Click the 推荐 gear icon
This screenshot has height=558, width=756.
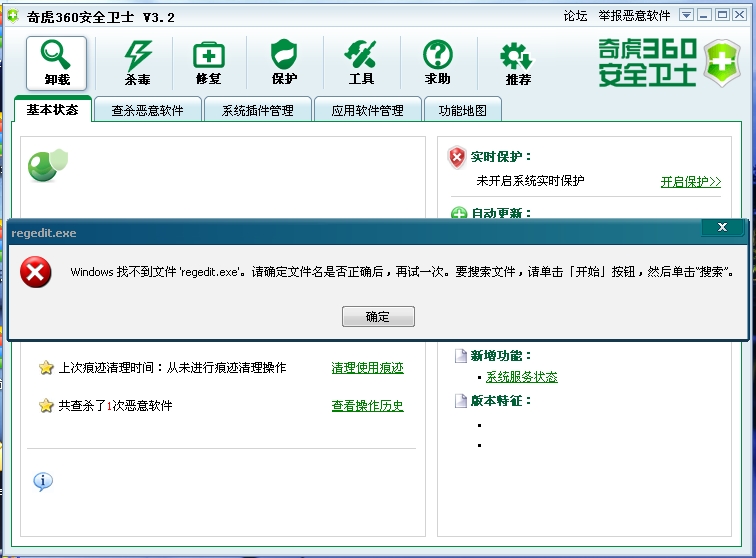pos(517,64)
